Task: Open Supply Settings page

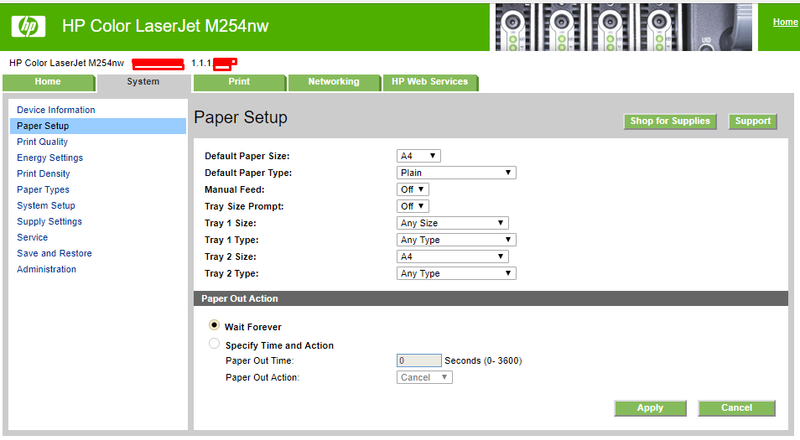Action: tap(49, 222)
